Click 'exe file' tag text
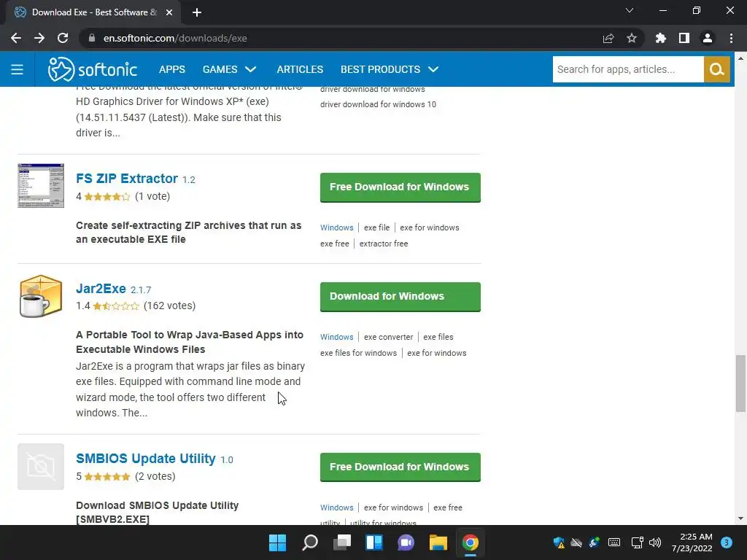Image resolution: width=747 pixels, height=560 pixels. click(x=377, y=227)
